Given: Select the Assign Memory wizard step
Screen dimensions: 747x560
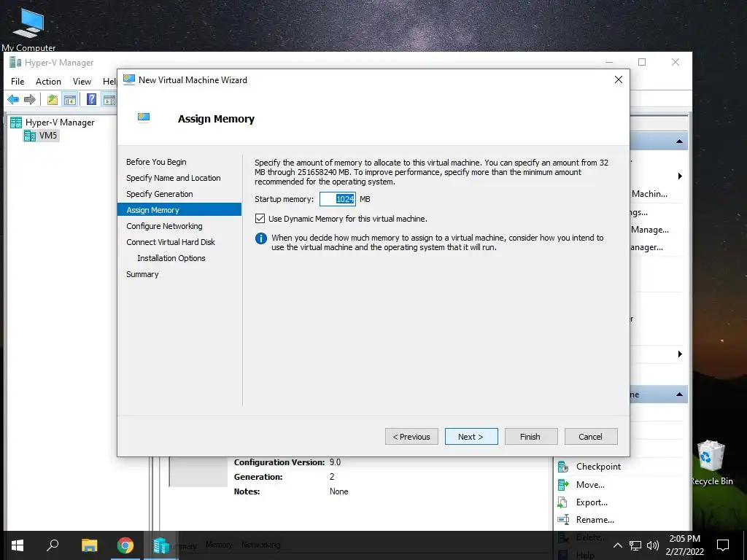Looking at the screenshot, I should pyautogui.click(x=179, y=210).
